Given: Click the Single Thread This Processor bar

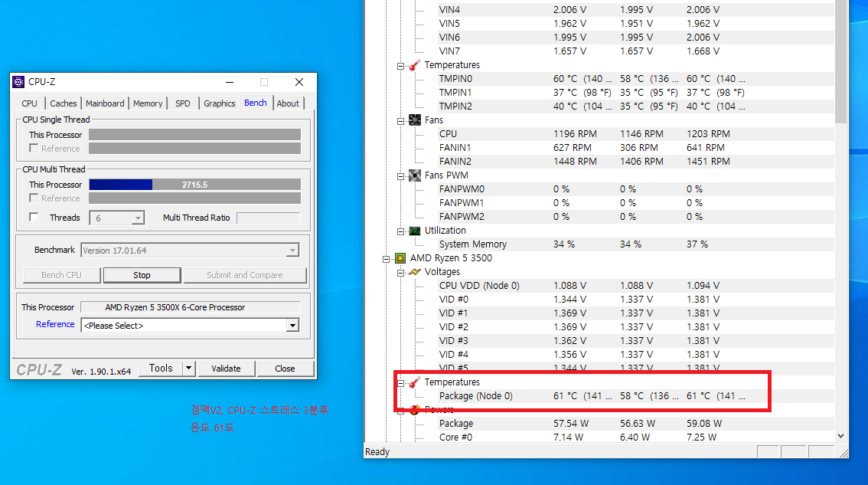Looking at the screenshot, I should pyautogui.click(x=195, y=135).
